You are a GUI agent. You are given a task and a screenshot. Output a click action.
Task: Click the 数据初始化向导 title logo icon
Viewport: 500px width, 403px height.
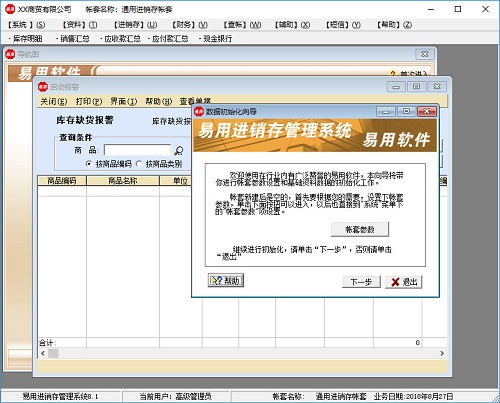coord(199,111)
